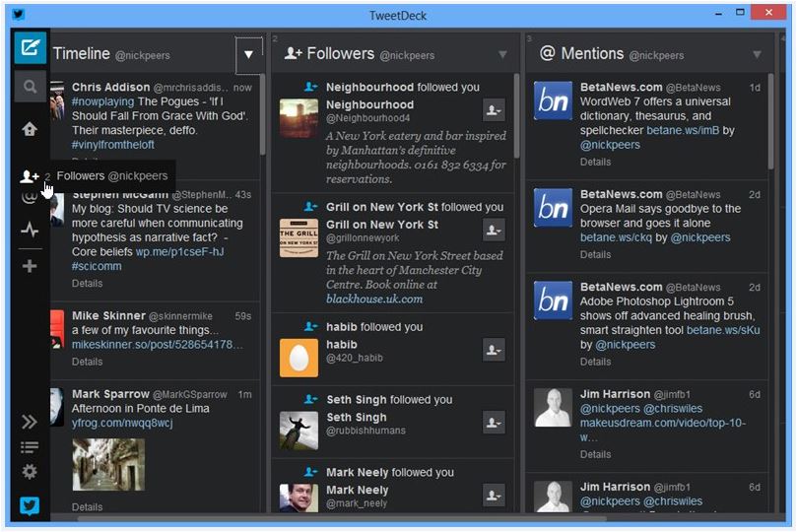Image resolution: width=797 pixels, height=532 pixels.
Task: Select the Followers column icon in sidebar
Action: point(30,176)
